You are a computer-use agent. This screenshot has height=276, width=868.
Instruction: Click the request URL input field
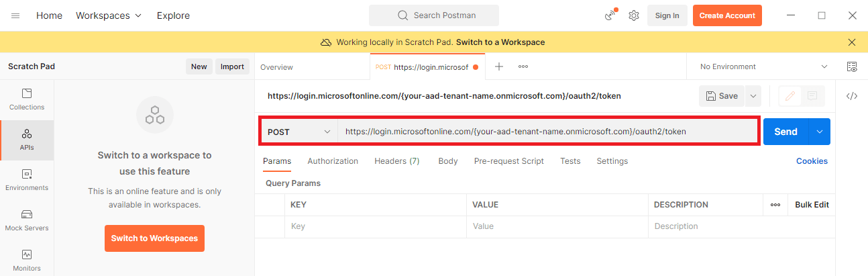pos(548,132)
